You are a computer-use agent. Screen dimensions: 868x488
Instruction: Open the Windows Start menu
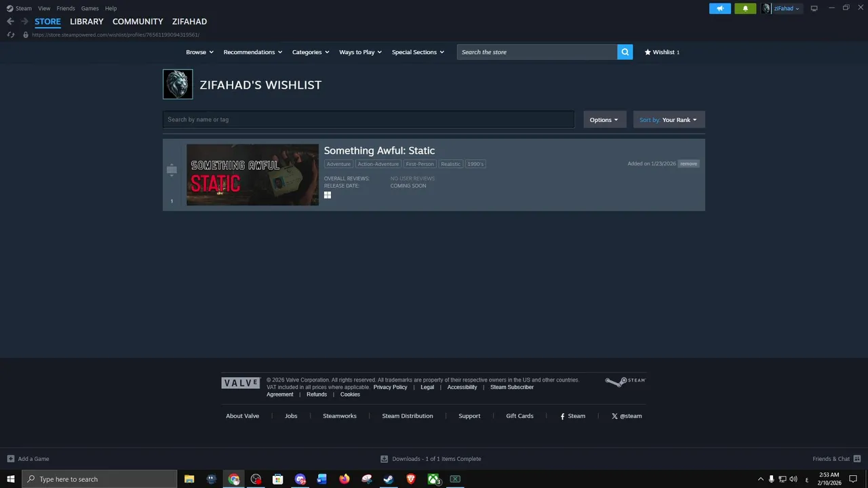[11, 479]
